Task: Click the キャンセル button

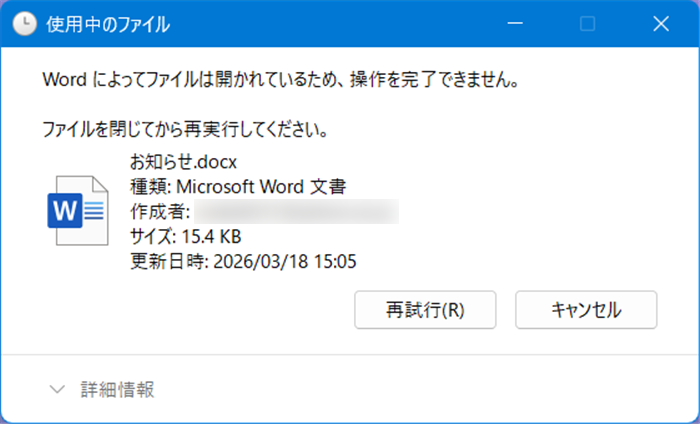Action: click(586, 310)
